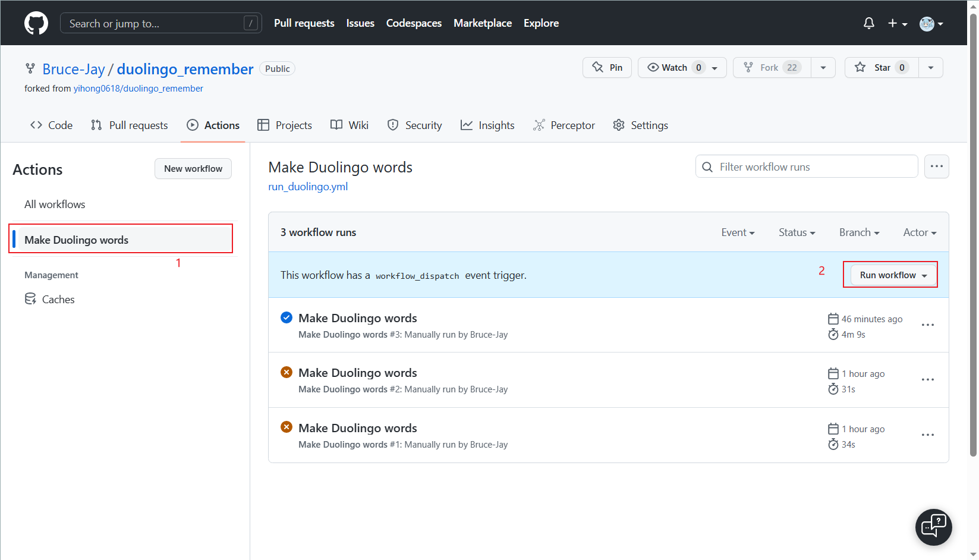Click the Search or jump to field

tap(161, 23)
